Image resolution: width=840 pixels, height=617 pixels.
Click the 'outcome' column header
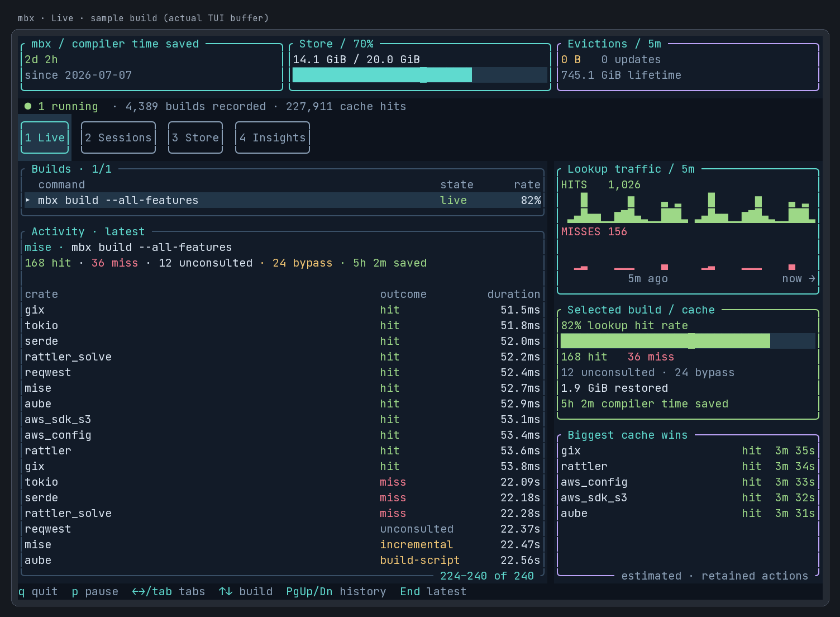click(403, 294)
